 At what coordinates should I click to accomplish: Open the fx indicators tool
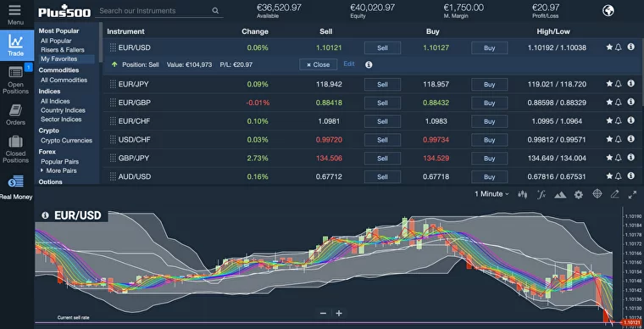541,194
